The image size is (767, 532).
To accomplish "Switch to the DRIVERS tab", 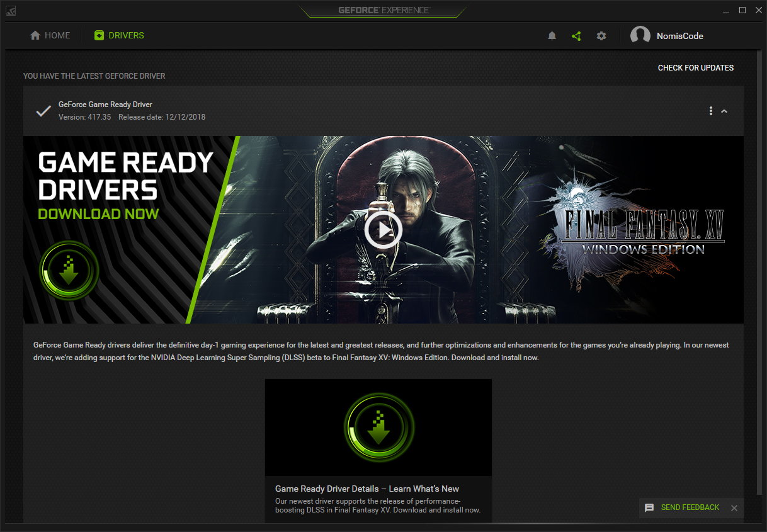I will point(119,35).
